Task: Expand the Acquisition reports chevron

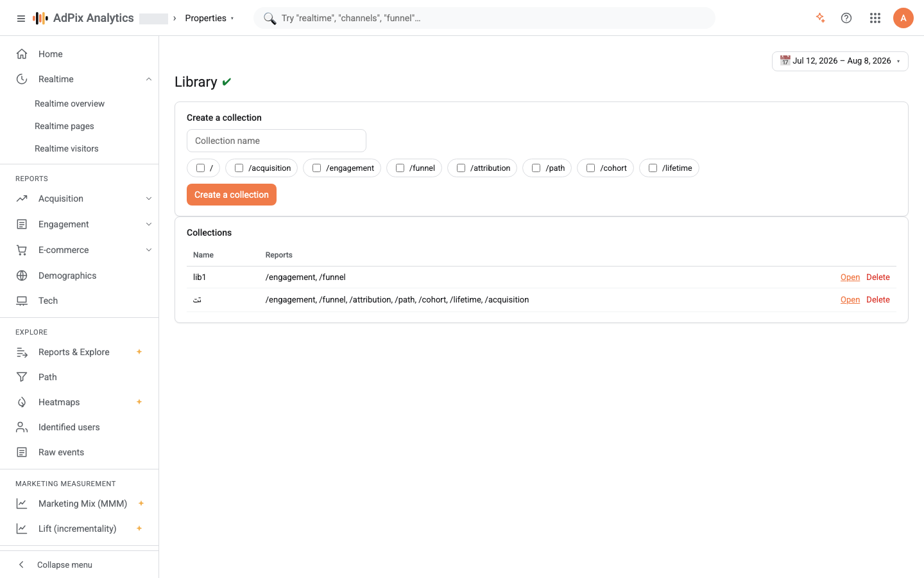Action: tap(149, 198)
